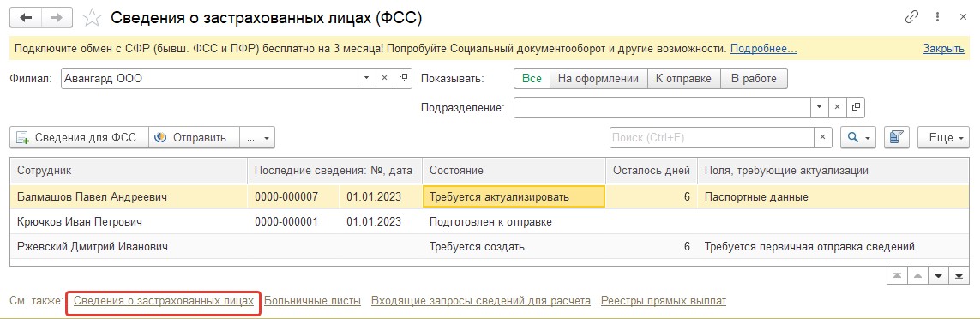Viewport: 980px width, 319px height.
Task: Expand the Филиал dropdown list
Action: [x=367, y=79]
